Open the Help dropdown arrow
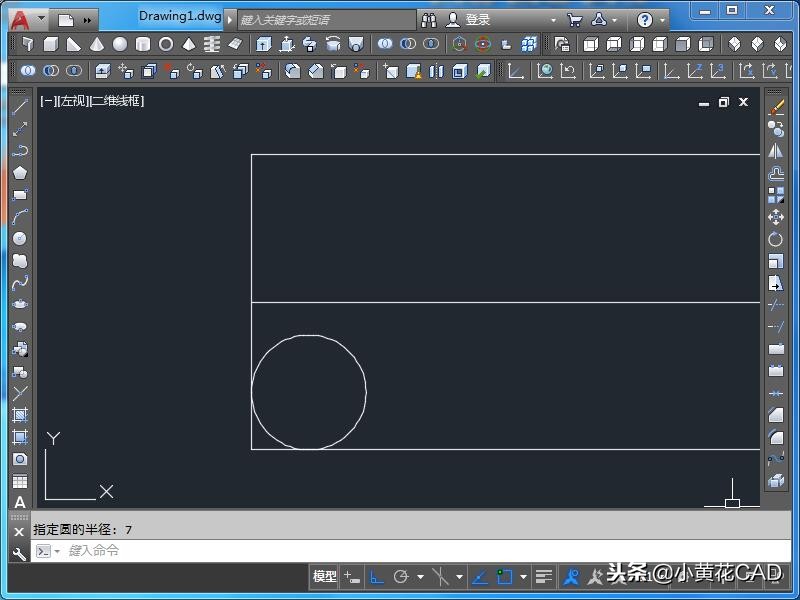This screenshot has width=800, height=600. point(663,20)
